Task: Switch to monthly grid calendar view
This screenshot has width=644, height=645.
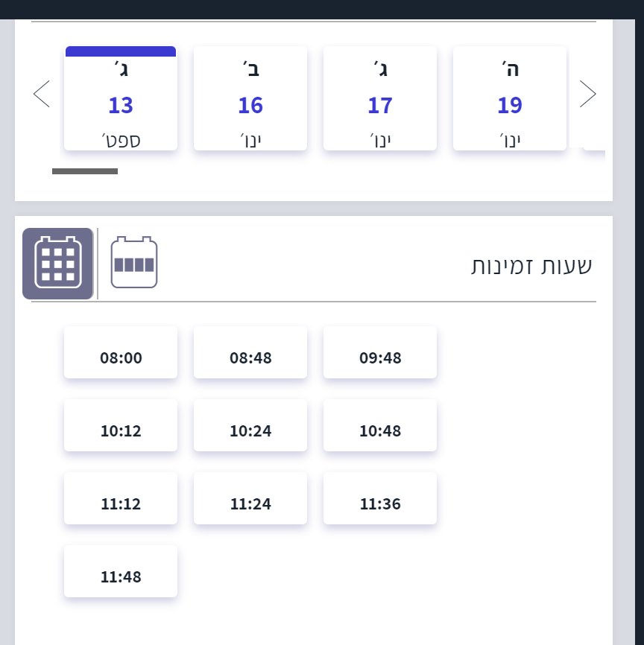Action: pos(58,264)
